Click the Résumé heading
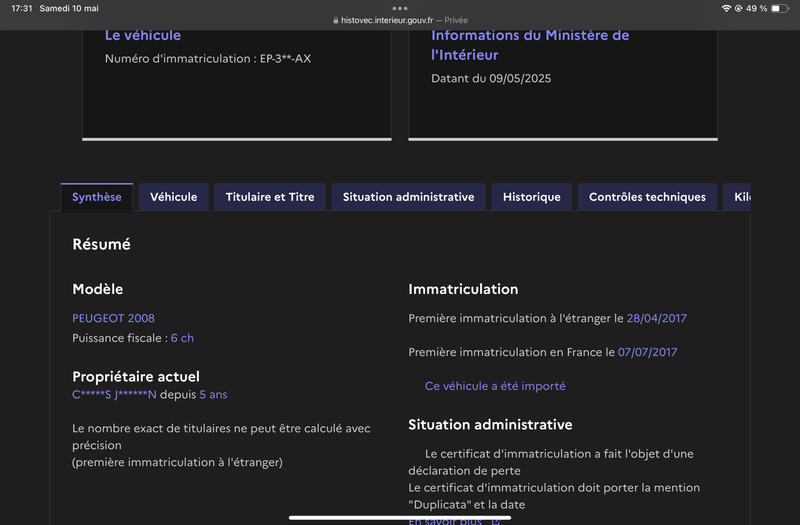The height and width of the screenshot is (525, 800). tap(102, 244)
